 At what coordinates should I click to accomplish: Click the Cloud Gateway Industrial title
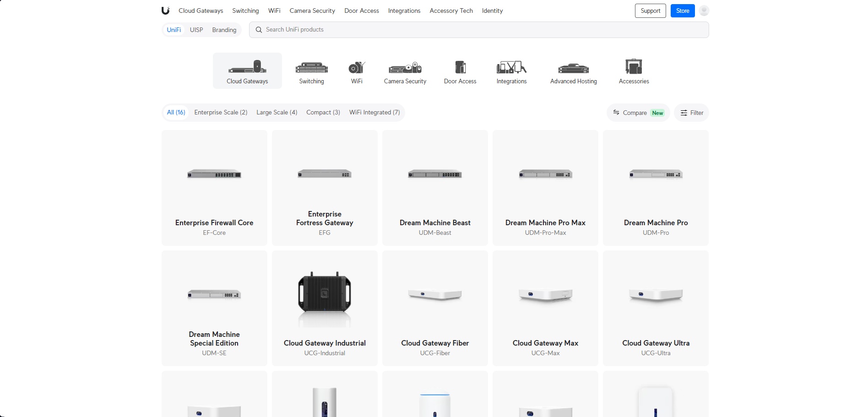(325, 343)
